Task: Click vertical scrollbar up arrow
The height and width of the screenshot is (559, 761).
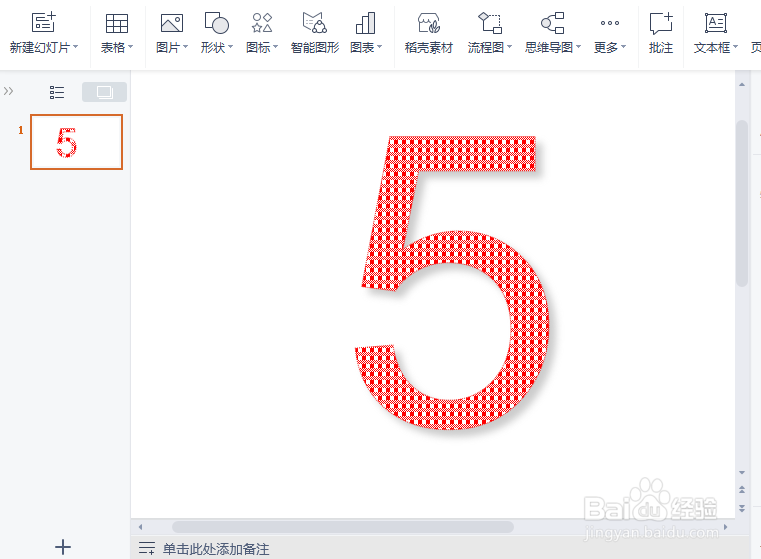Action: [742, 84]
